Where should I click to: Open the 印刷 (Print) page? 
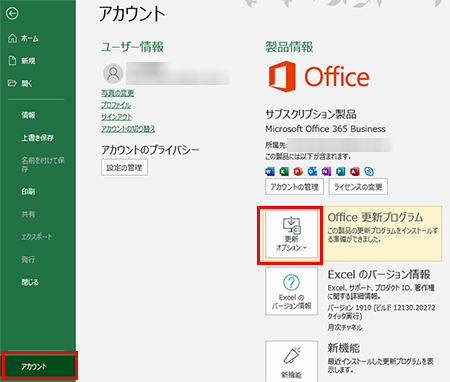click(x=28, y=192)
